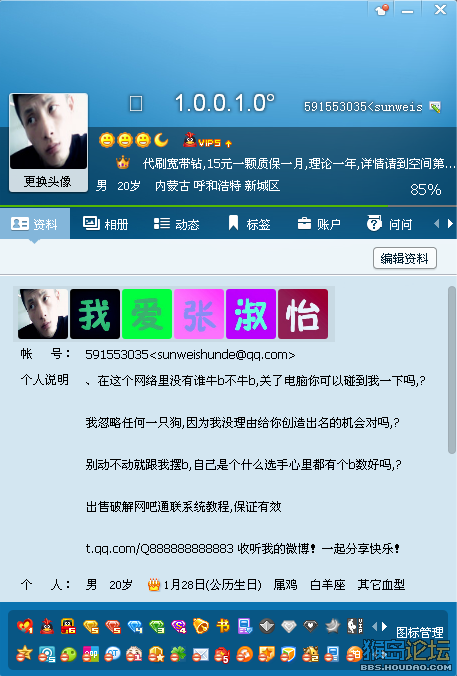Click the red penguin icon in badge bar
The height and width of the screenshot is (676, 457).
(x=47, y=626)
